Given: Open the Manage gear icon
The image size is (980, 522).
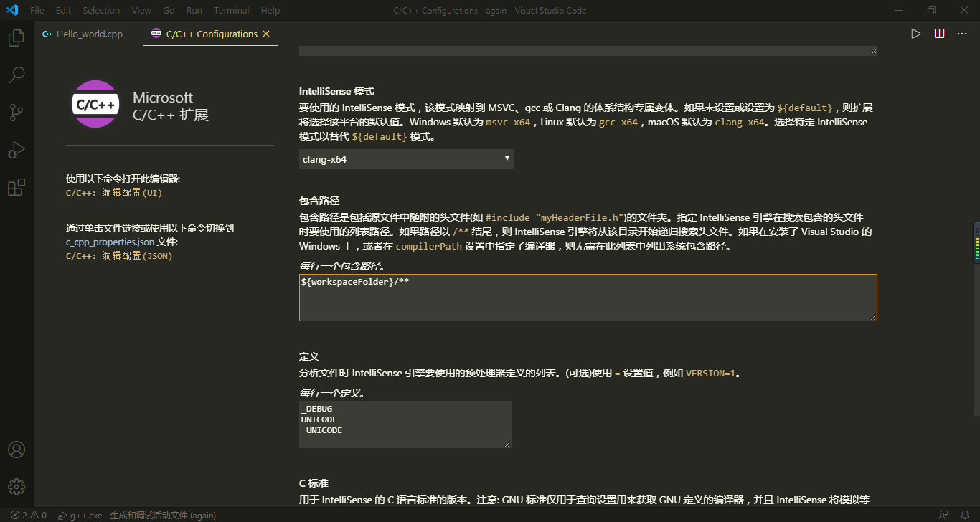Looking at the screenshot, I should pos(16,487).
